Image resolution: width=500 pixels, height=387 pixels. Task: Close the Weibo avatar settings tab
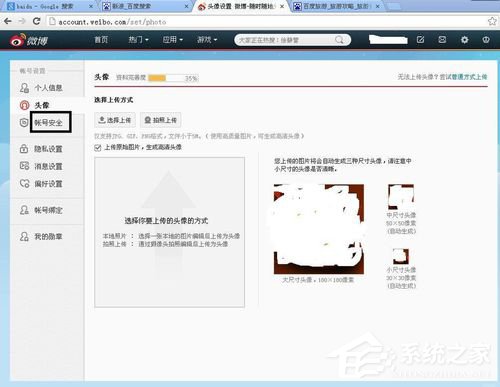282,6
